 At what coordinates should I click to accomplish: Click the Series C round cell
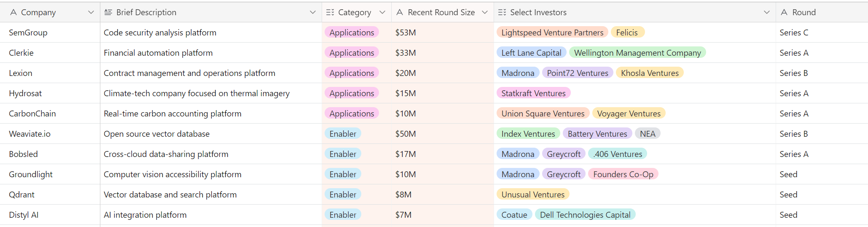tap(822, 32)
